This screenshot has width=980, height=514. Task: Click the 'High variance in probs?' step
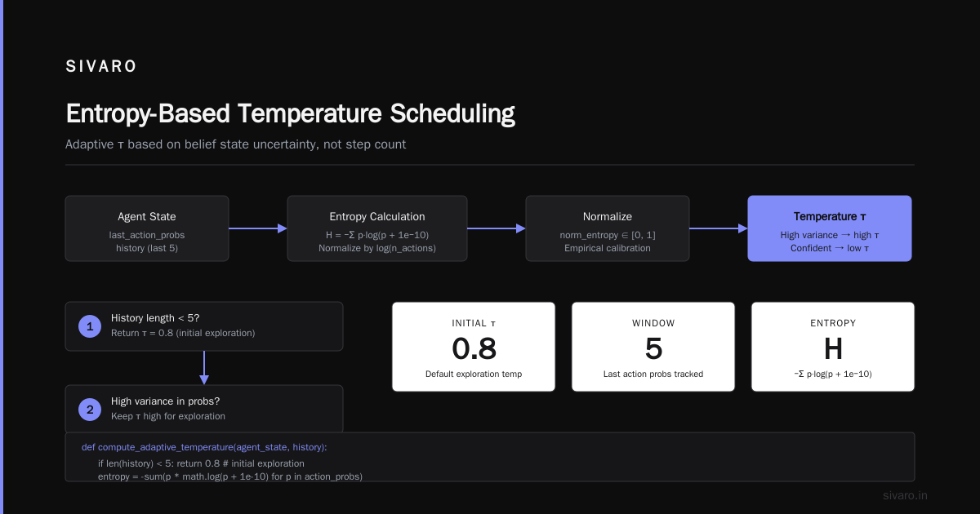pyautogui.click(x=204, y=409)
